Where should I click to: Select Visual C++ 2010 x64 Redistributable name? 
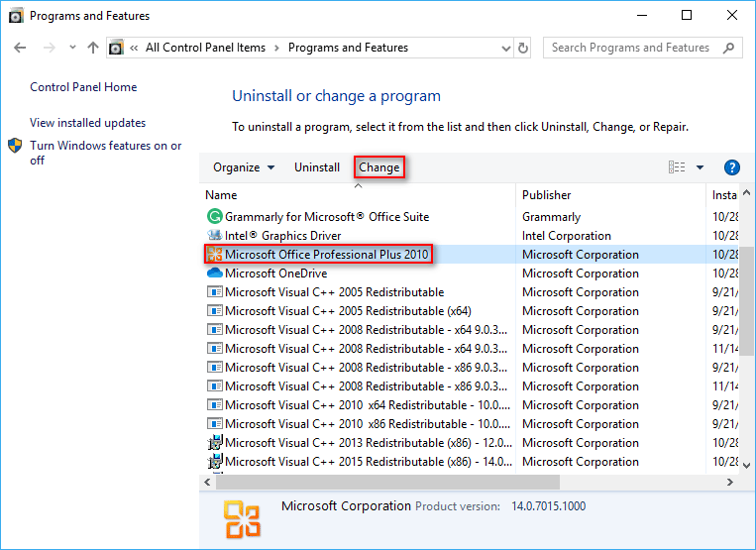(368, 405)
